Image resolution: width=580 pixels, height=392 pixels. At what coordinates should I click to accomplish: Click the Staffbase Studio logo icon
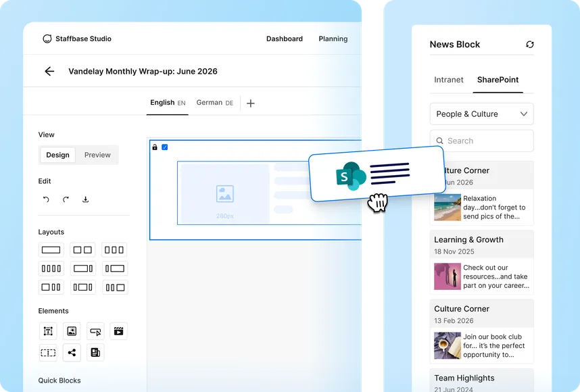pyautogui.click(x=47, y=39)
